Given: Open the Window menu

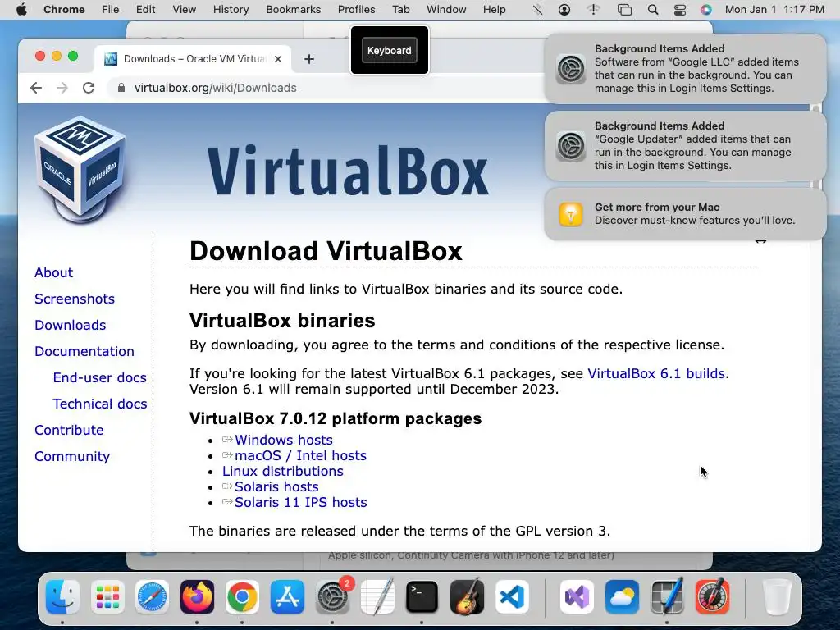Looking at the screenshot, I should pos(446,10).
